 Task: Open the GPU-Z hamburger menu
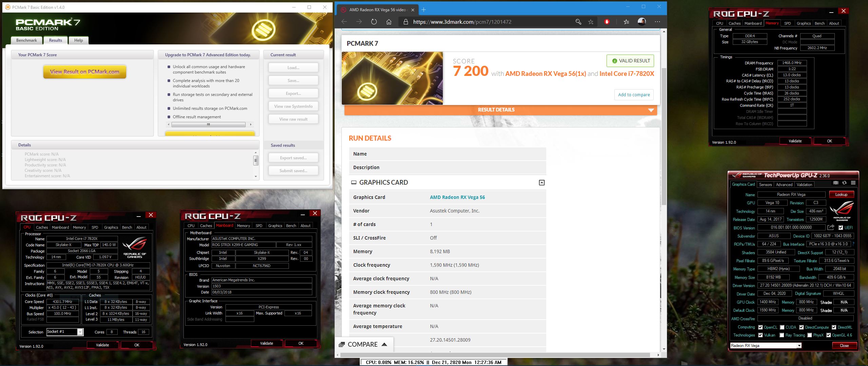tap(853, 183)
